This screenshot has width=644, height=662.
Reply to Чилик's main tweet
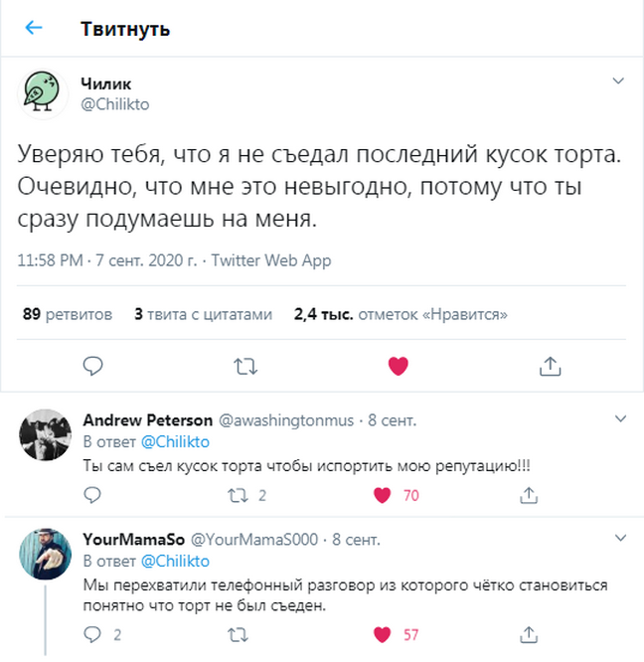point(92,366)
